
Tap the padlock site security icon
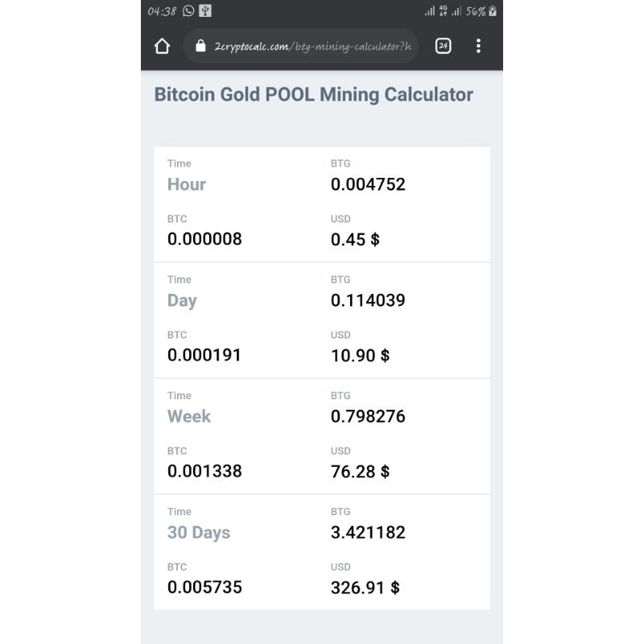(x=201, y=46)
